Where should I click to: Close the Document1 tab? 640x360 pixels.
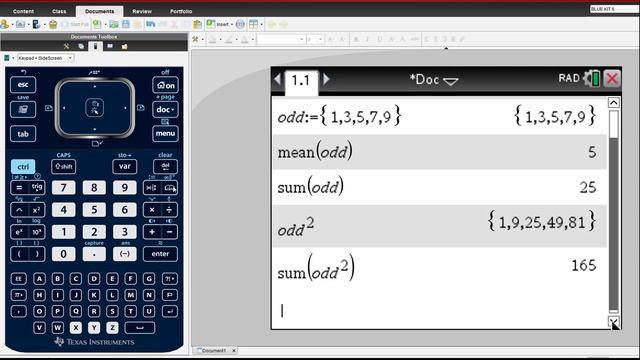234,351
